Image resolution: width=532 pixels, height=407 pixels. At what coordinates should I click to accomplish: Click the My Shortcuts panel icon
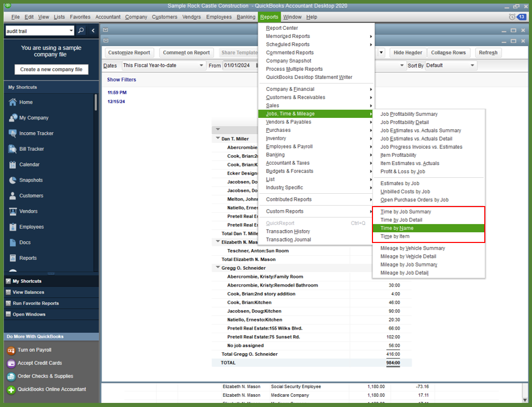click(8, 281)
